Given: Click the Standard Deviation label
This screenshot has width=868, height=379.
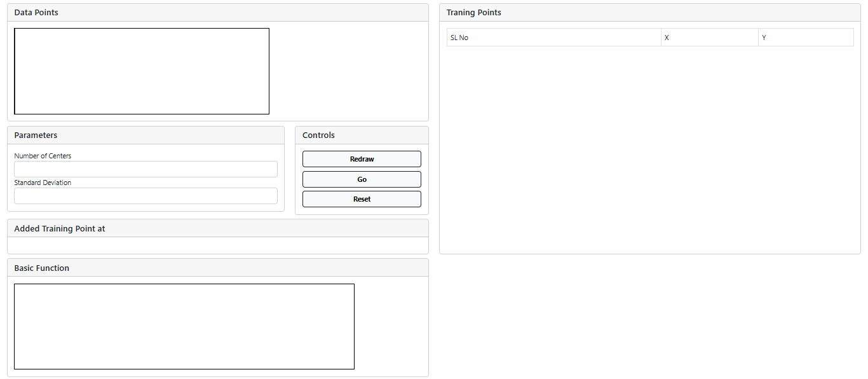Looking at the screenshot, I should tap(43, 183).
